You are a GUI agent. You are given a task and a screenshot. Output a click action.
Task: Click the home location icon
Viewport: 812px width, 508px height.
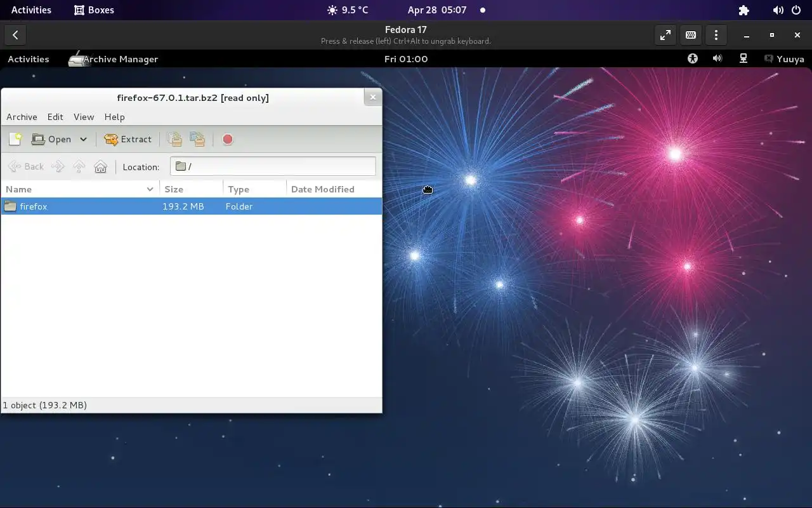coord(100,166)
